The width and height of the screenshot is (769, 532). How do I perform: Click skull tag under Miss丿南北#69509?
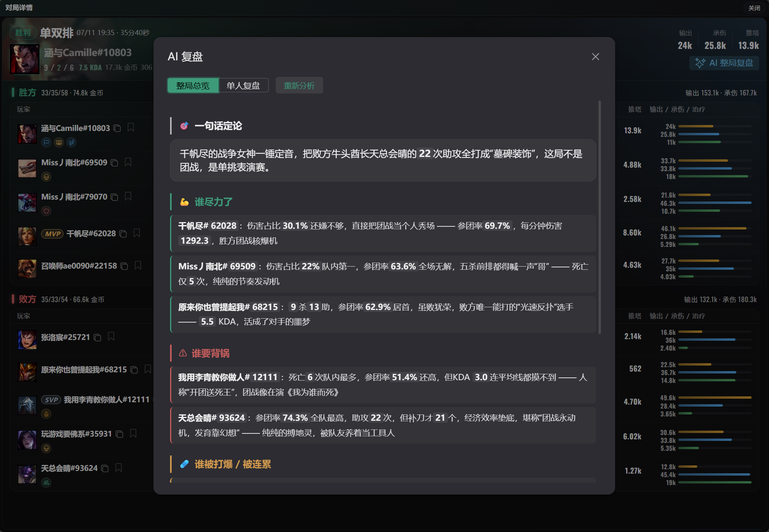click(x=47, y=177)
